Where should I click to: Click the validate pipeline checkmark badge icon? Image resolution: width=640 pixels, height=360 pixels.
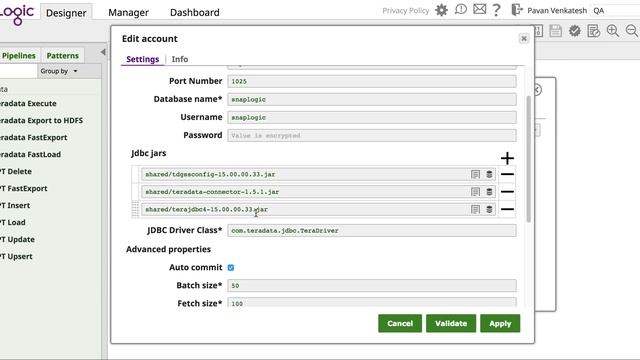pos(575,31)
